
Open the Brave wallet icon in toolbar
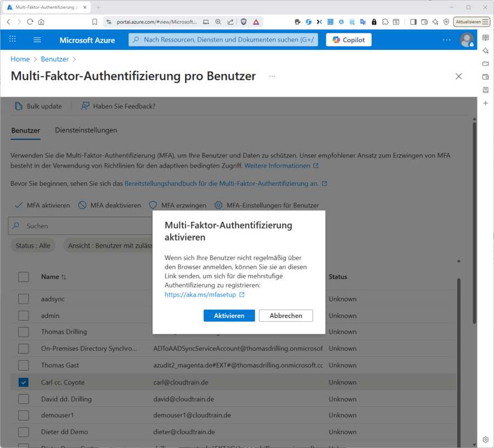pyautogui.click(x=424, y=22)
